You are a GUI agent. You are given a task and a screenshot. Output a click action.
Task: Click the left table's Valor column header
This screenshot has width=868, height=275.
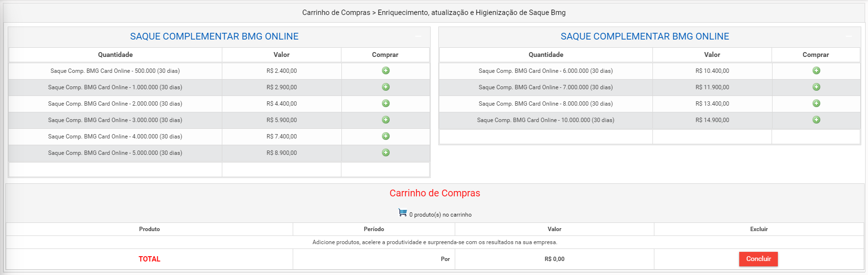[282, 55]
